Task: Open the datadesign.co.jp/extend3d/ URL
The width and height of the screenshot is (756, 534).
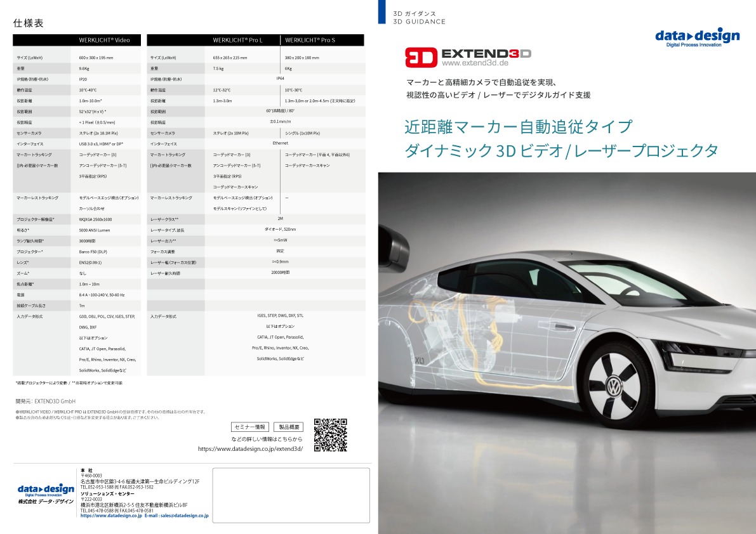Action: [250, 448]
